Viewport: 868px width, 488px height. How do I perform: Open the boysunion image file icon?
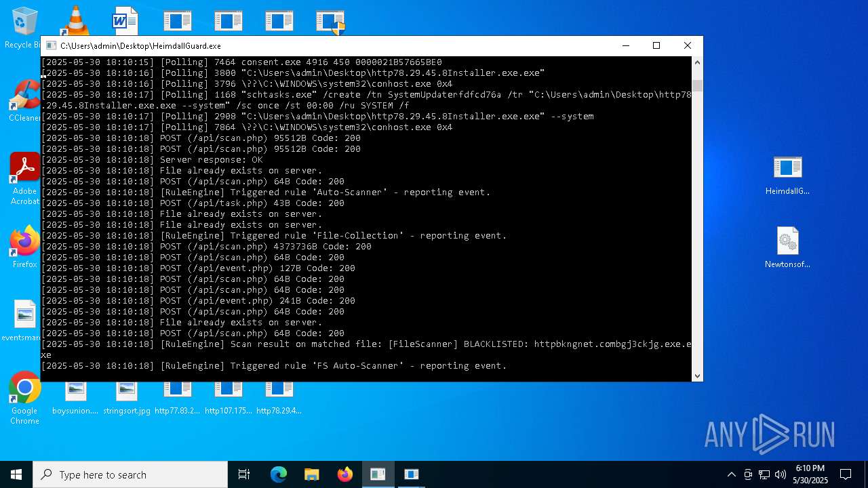pos(75,398)
